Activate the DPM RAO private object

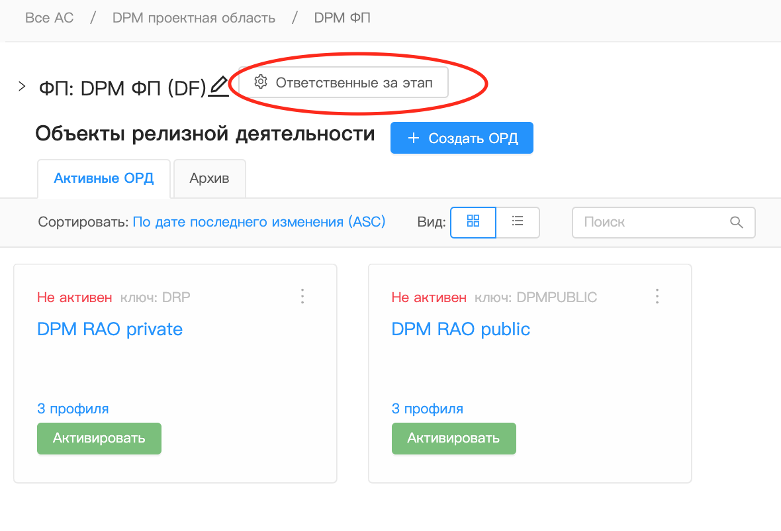pos(99,438)
